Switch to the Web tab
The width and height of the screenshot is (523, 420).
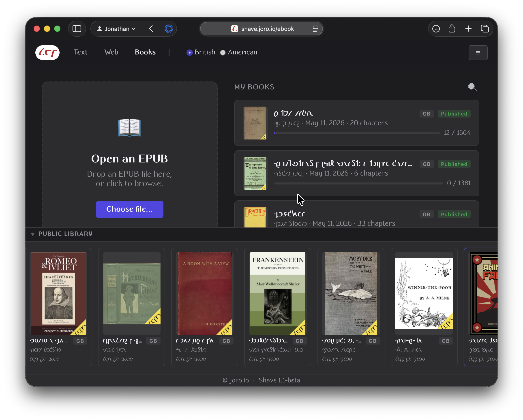(111, 52)
